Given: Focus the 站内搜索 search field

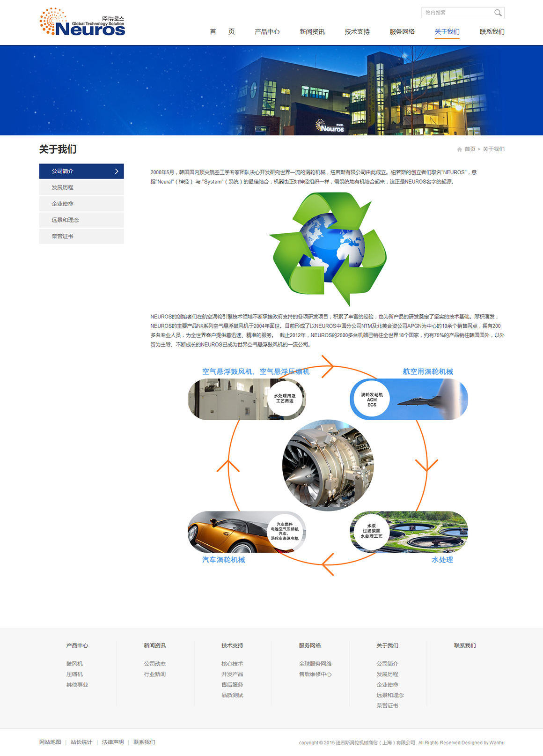Looking at the screenshot, I should (458, 13).
